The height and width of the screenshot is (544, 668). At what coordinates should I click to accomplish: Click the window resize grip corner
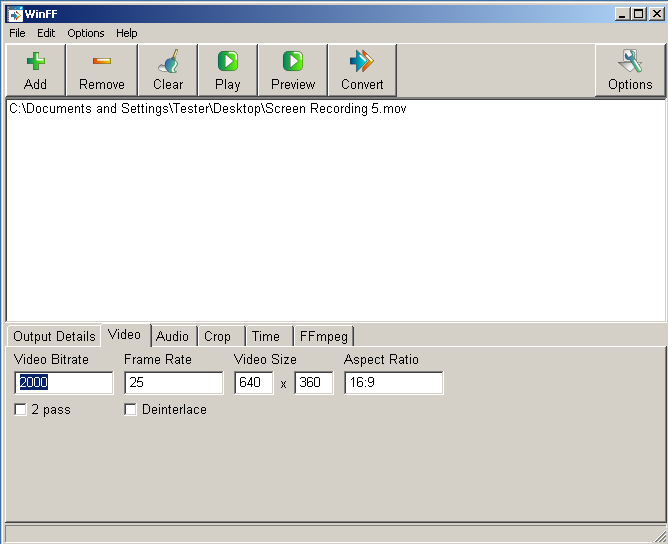pos(660,536)
